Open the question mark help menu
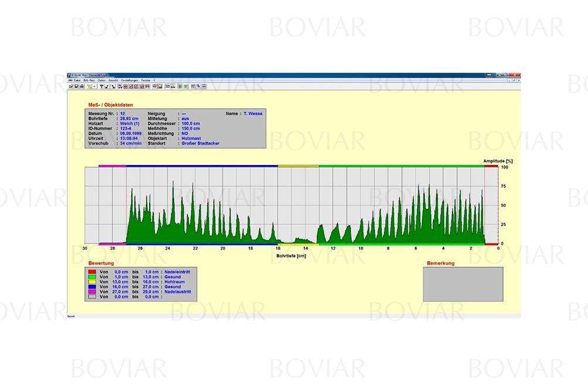Viewport: 588px width, 391px height. [155, 80]
